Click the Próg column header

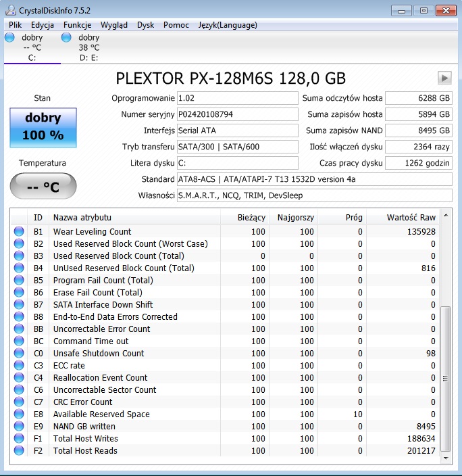(342, 217)
